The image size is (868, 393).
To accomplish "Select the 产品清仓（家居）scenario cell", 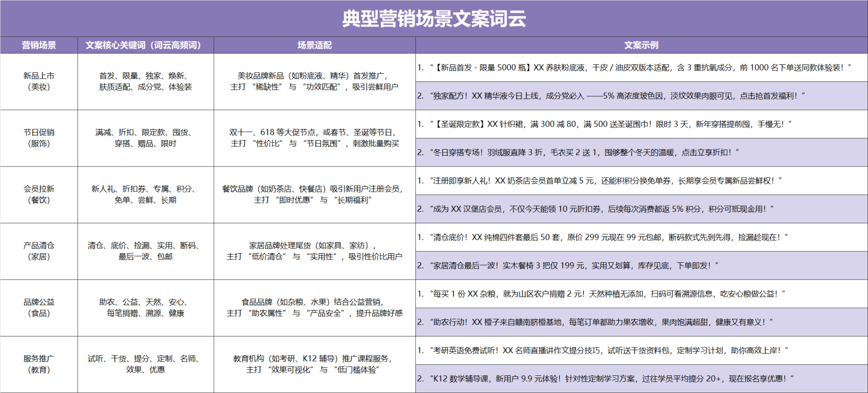I will pyautogui.click(x=39, y=251).
